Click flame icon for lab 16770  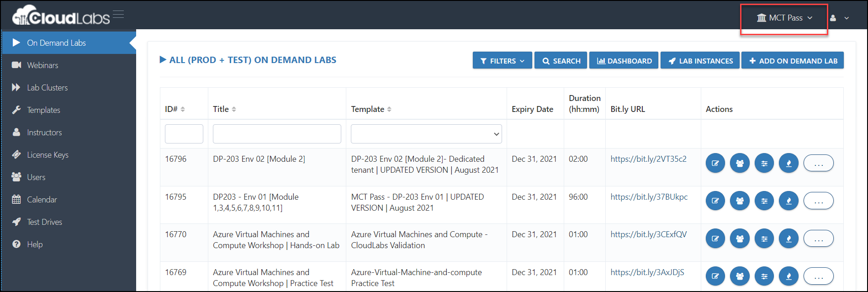coord(789,239)
